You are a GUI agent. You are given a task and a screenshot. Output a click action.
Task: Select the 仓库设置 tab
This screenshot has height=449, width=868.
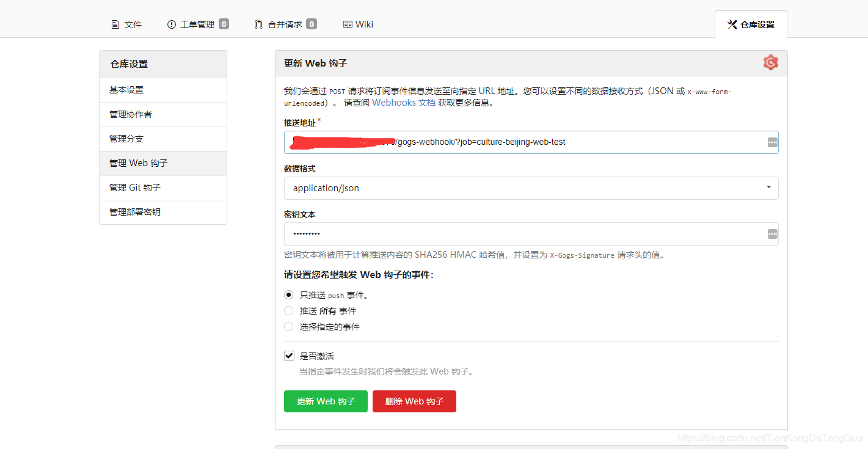click(751, 24)
